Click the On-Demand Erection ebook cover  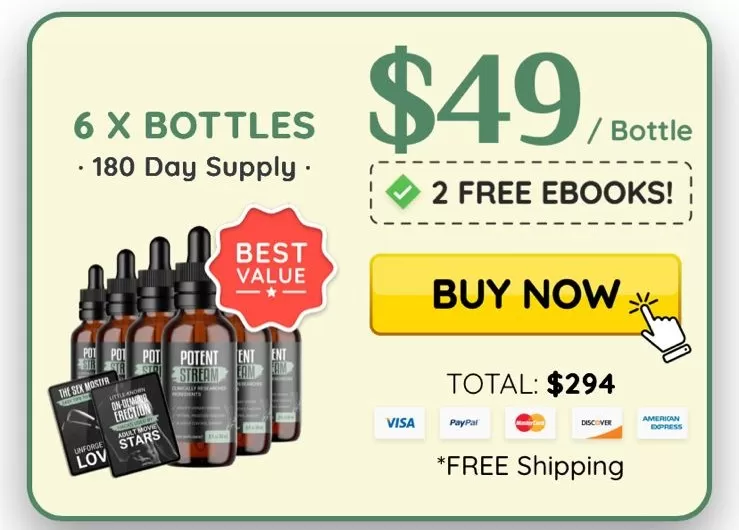point(135,425)
